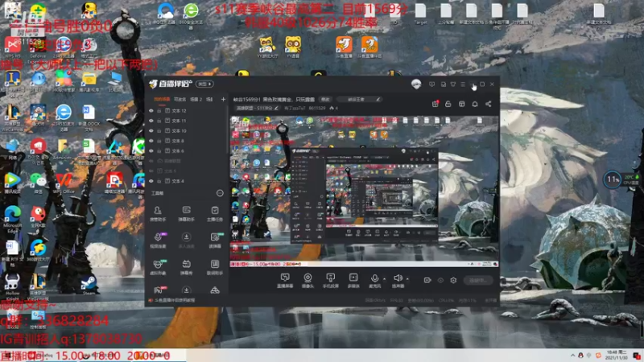Click the stream preview thumbnail
This screenshot has height=362, width=644.
364,191
